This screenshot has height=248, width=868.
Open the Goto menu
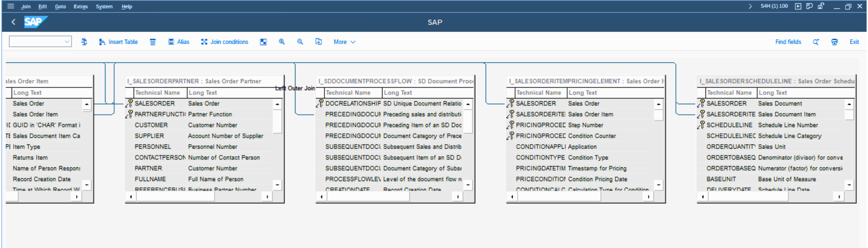pos(60,6)
